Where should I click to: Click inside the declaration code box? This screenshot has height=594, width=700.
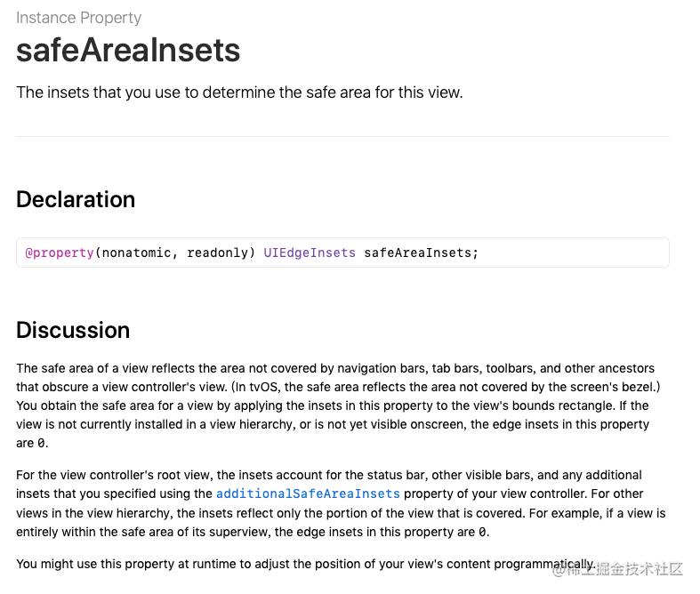point(342,253)
